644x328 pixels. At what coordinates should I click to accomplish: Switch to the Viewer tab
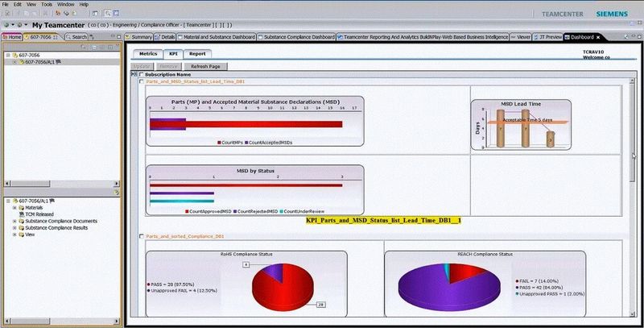coord(520,37)
